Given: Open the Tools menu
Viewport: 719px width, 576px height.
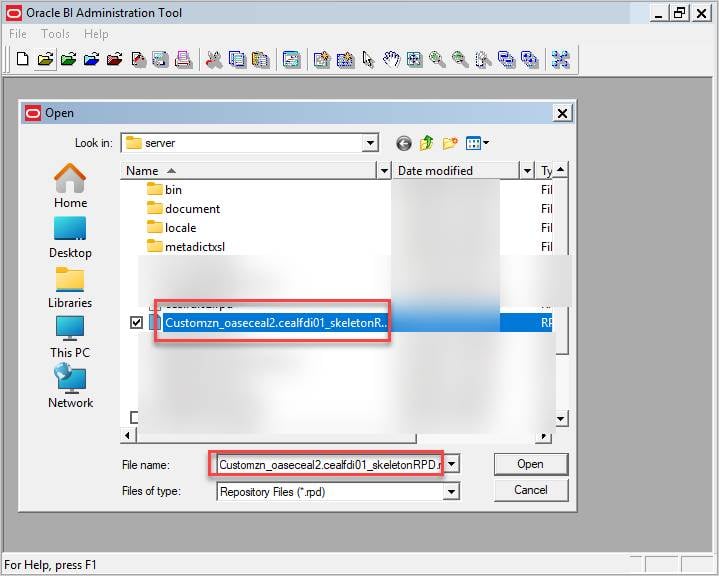Looking at the screenshot, I should pos(55,34).
